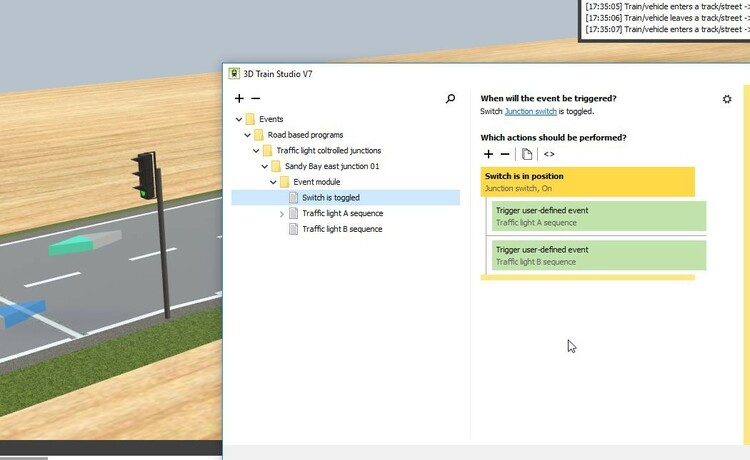Collapse the Event module folder
The width and height of the screenshot is (750, 460).
[273, 182]
